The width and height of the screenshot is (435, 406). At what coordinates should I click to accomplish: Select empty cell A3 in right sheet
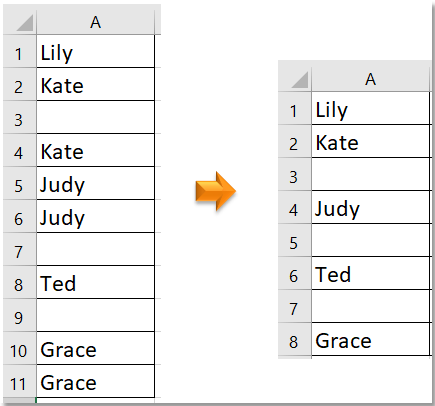pyautogui.click(x=370, y=174)
